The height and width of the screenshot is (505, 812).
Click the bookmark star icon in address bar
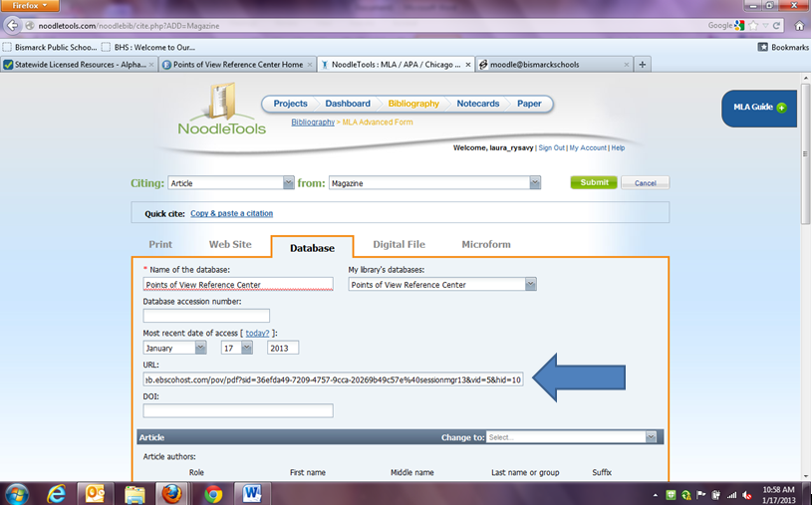pos(754,25)
